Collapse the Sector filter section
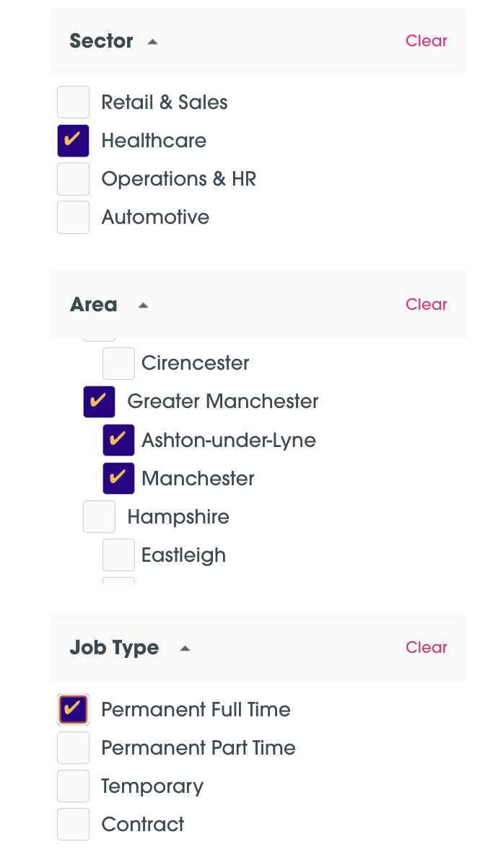Viewport: 485px width, 868px height. [x=152, y=41]
